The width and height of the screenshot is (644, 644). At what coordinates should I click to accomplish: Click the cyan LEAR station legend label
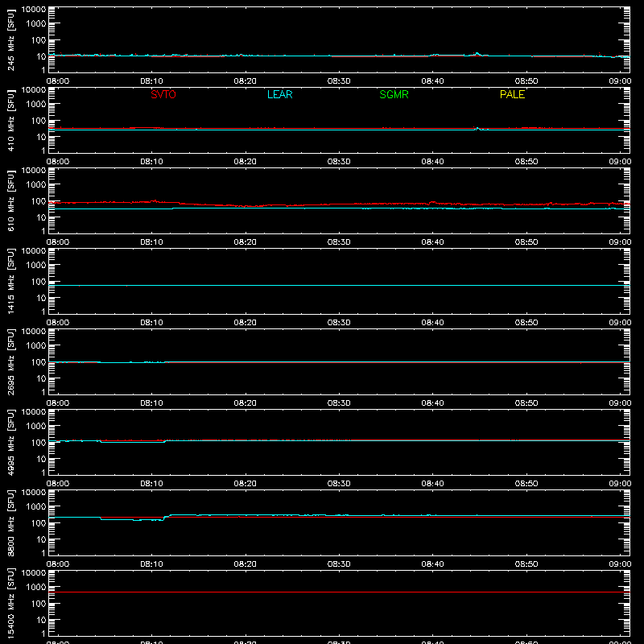click(279, 94)
